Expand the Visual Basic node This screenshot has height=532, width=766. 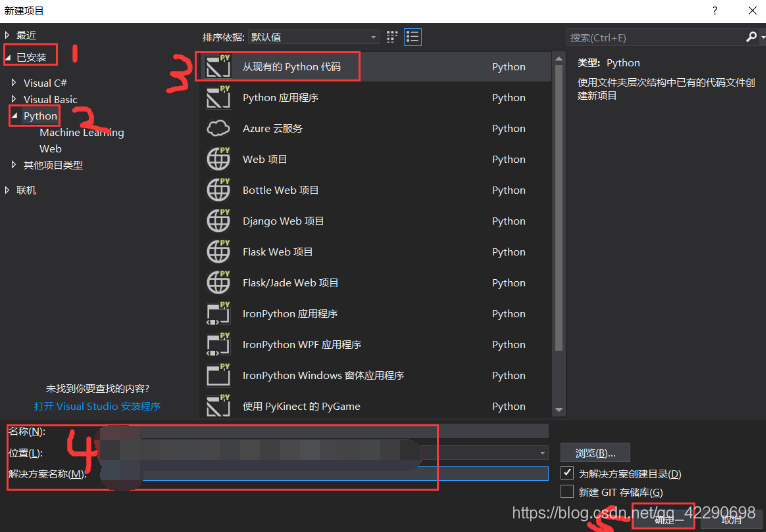coord(14,99)
